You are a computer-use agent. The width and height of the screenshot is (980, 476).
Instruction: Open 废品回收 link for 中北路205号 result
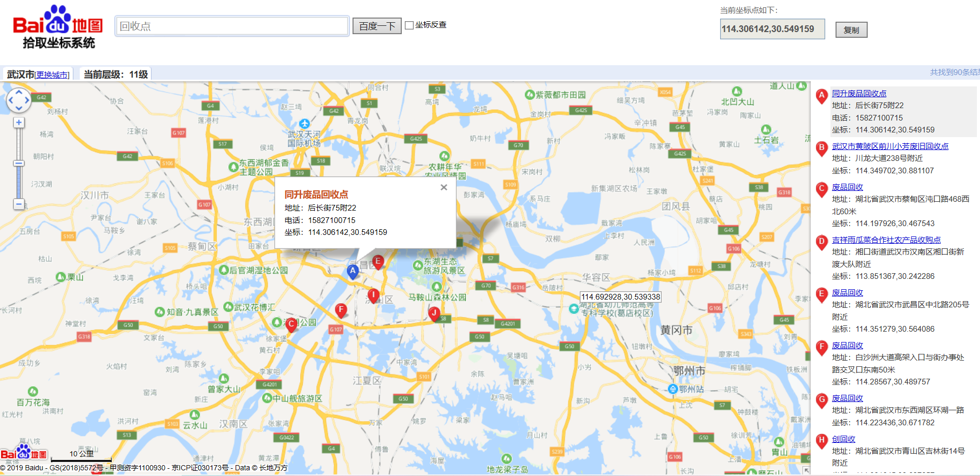(847, 293)
